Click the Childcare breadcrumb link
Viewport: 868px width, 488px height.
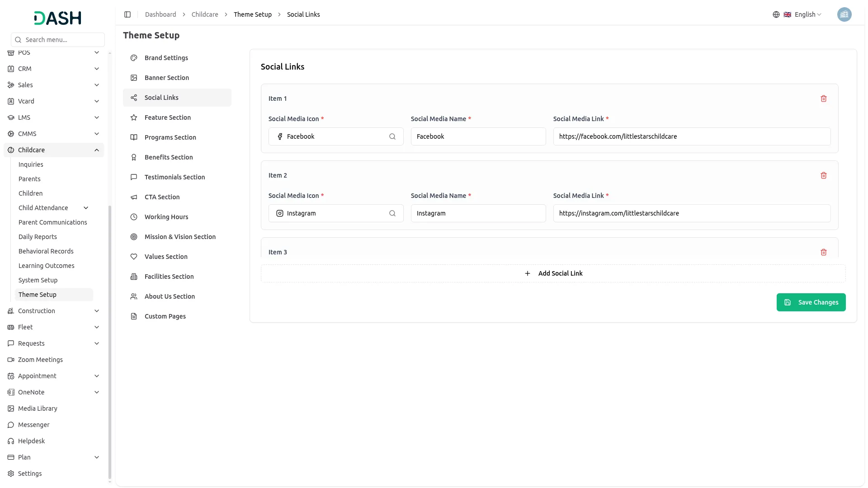(205, 14)
